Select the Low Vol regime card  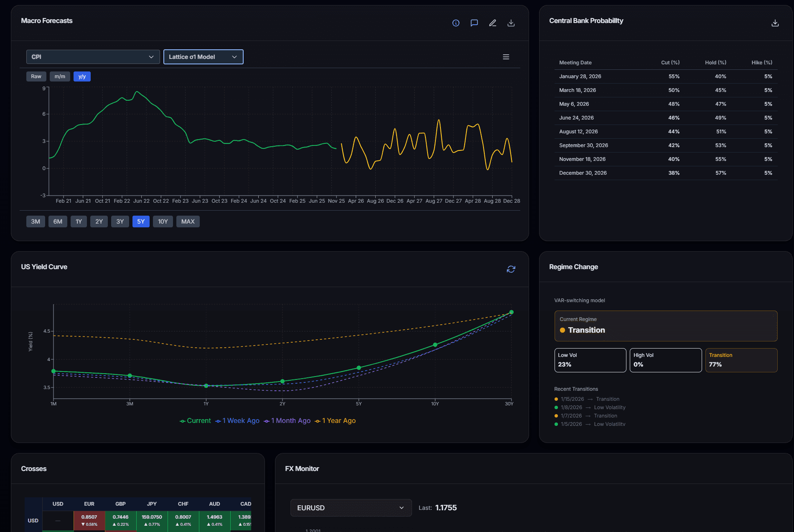pos(590,360)
